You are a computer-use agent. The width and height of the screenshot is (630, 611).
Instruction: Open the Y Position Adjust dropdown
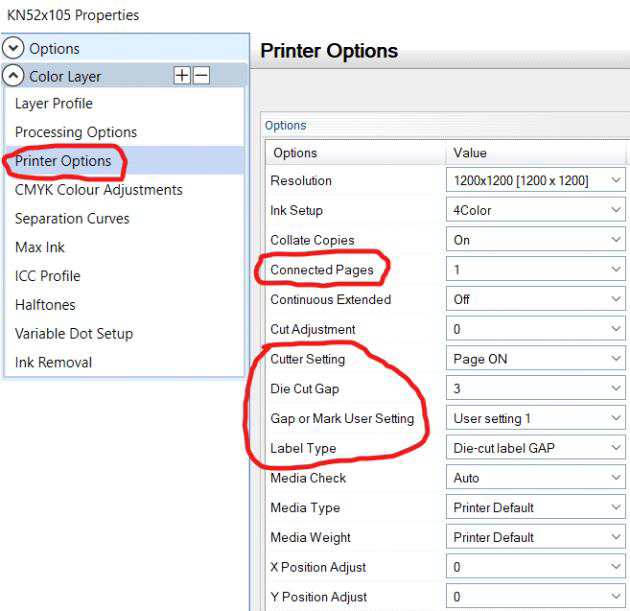(536, 596)
